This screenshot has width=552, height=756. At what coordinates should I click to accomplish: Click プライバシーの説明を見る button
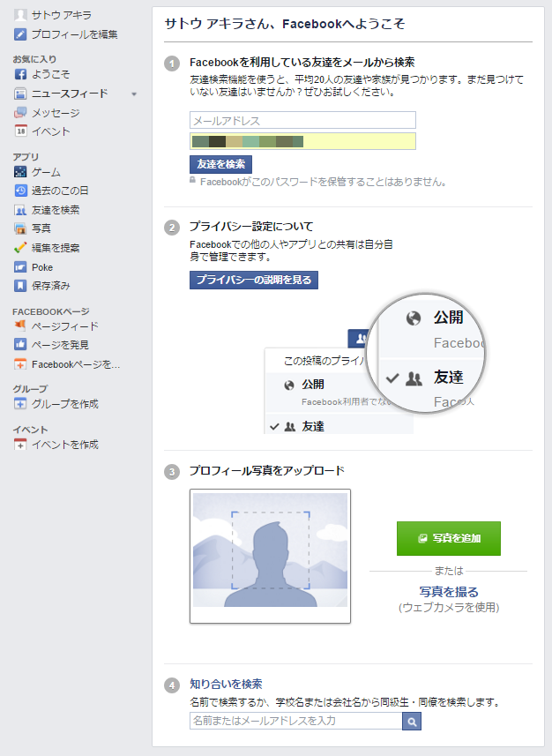[254, 281]
